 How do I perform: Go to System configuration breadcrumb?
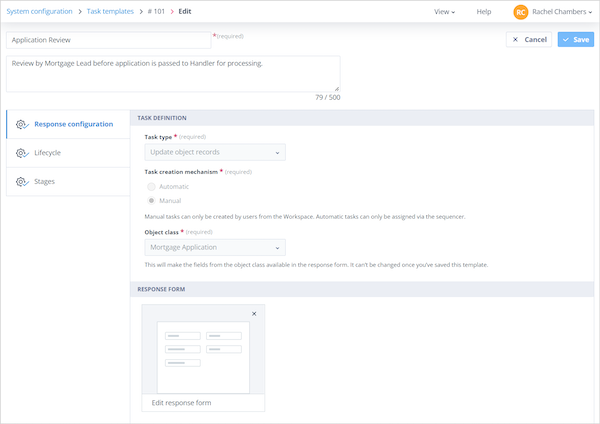click(x=39, y=11)
